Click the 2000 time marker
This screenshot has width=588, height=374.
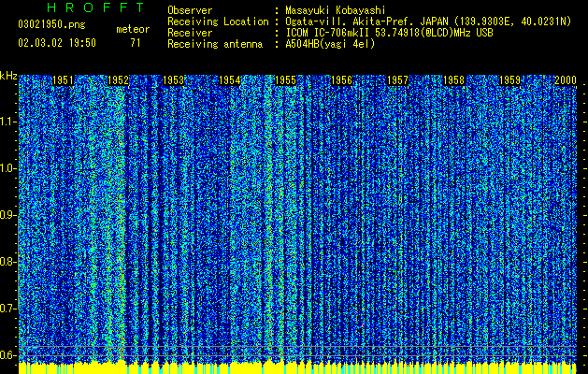tap(566, 80)
